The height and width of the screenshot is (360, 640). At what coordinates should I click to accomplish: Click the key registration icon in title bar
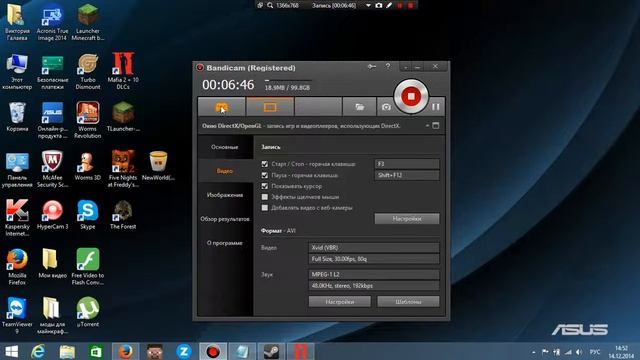click(371, 67)
